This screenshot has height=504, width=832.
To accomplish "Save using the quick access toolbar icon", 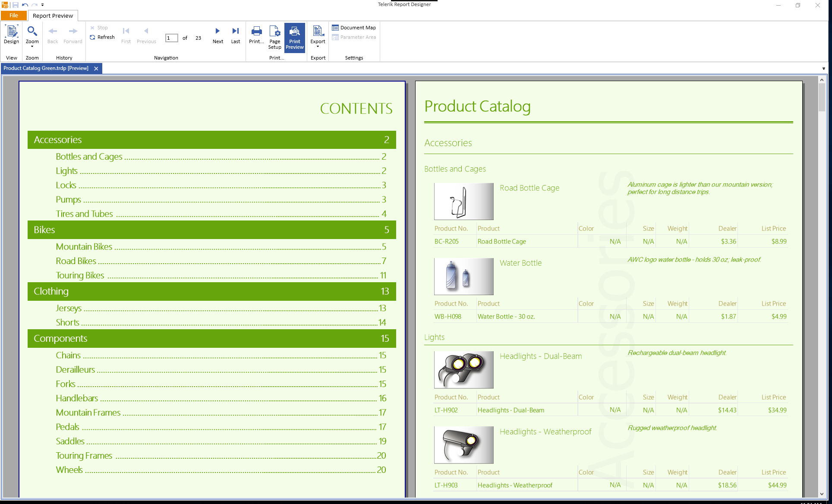I will [16, 4].
